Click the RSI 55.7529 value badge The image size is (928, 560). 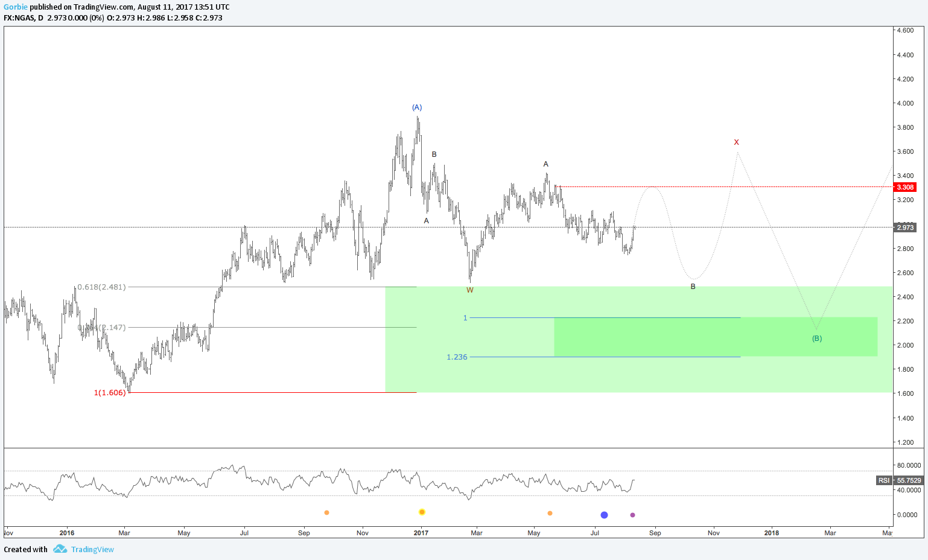(x=900, y=480)
